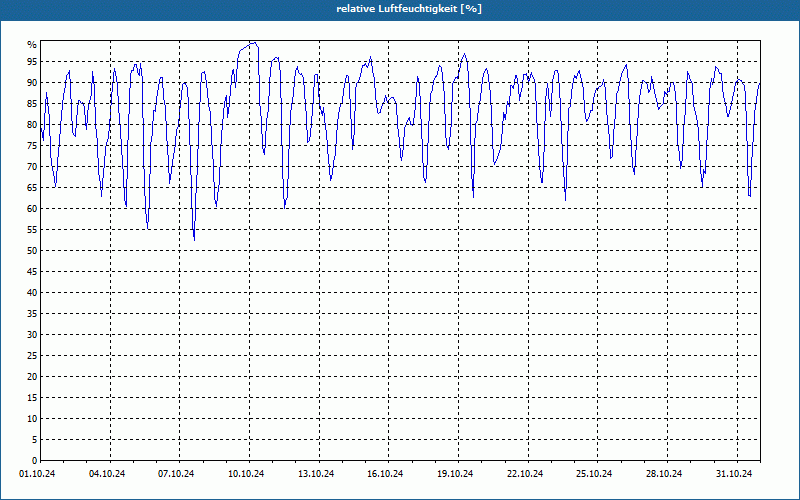
Task: Click the chart title 'relative Luftfeuchtigkeit [%]'
Action: click(x=409, y=9)
